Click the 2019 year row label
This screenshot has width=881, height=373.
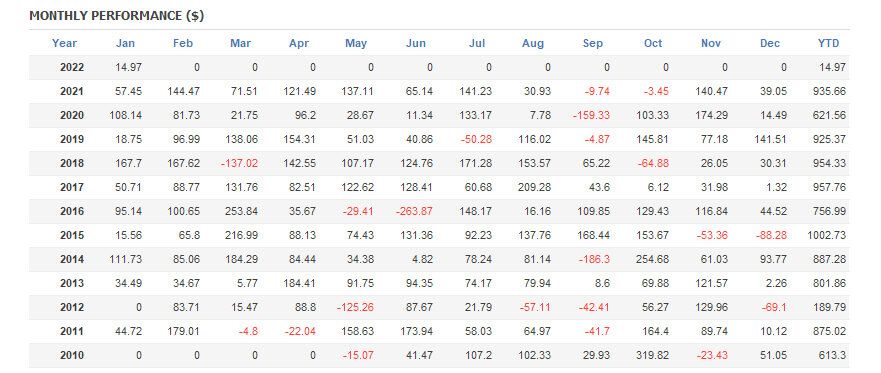[72, 139]
